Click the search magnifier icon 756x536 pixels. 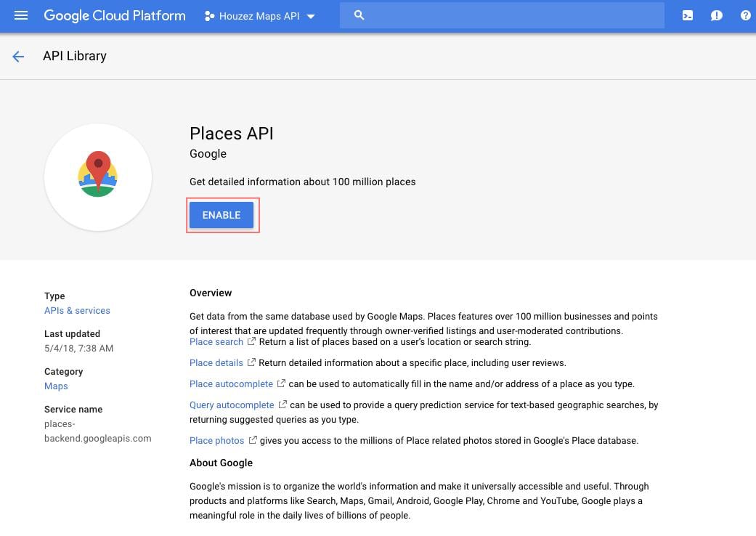pyautogui.click(x=359, y=15)
